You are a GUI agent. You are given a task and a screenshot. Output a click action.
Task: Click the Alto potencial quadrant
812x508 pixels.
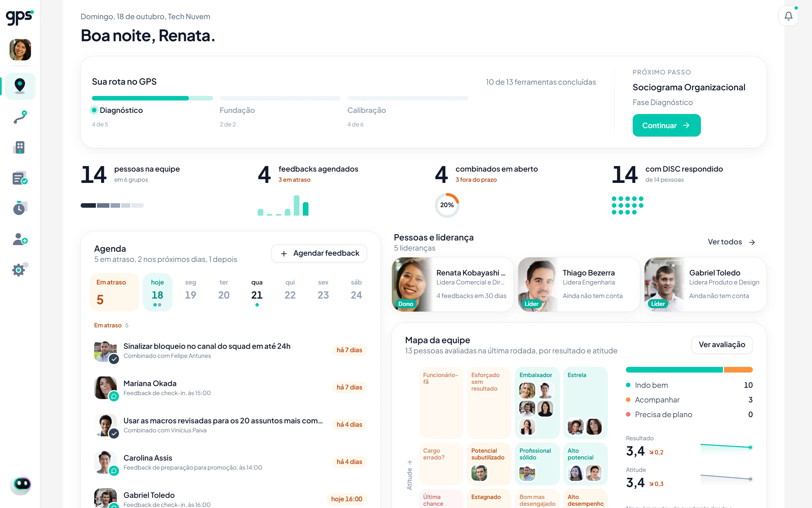point(585,464)
